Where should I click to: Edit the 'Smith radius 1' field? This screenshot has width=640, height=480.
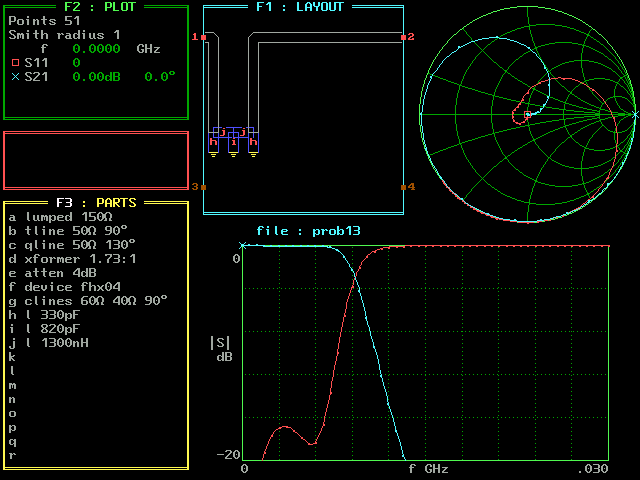64,35
